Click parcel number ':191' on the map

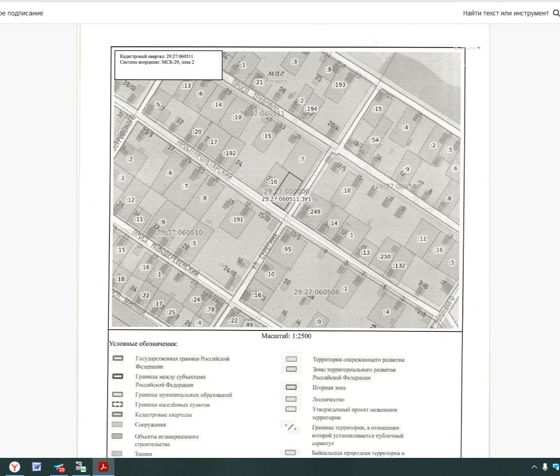tap(238, 219)
